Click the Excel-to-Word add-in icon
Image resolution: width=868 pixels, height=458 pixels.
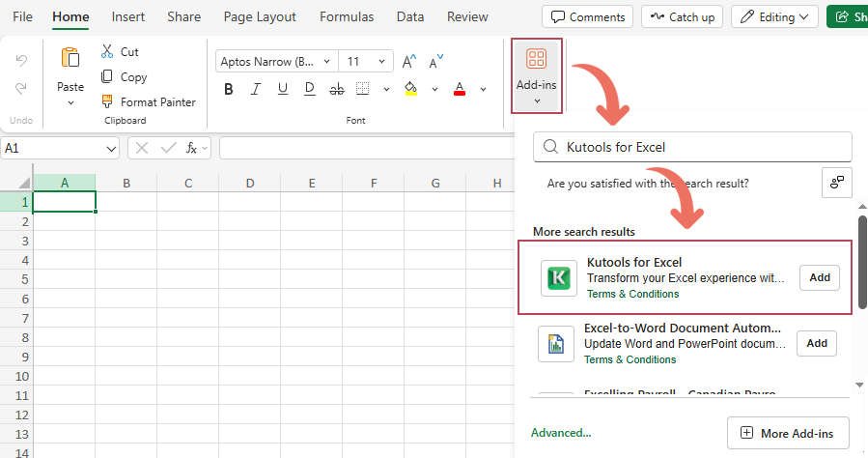click(556, 344)
